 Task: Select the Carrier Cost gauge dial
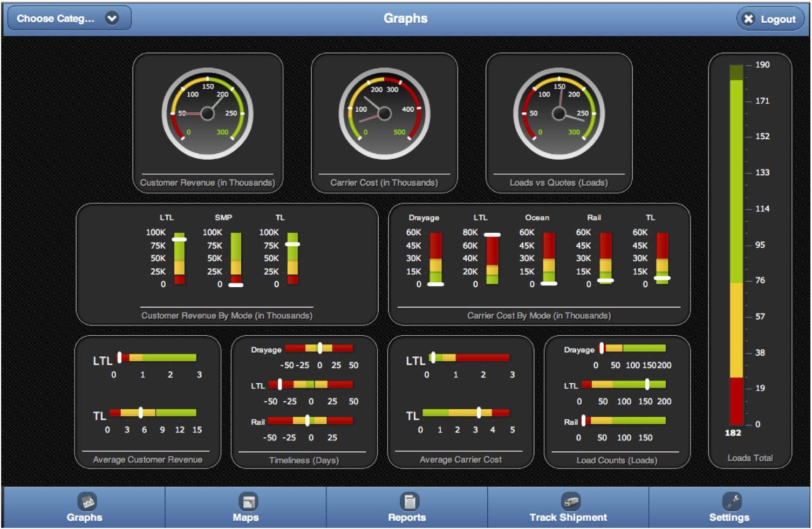click(x=384, y=113)
